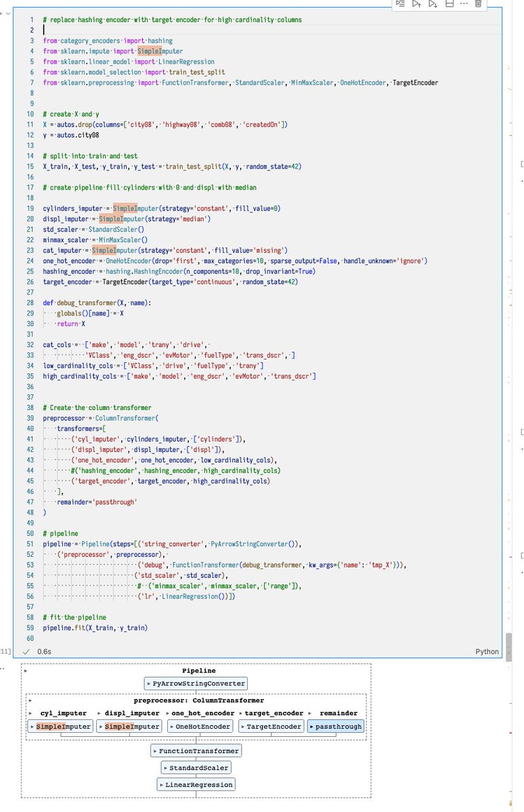Expand FunctionTransformer step box
Screen dimensions: 524x812
[x=196, y=750]
